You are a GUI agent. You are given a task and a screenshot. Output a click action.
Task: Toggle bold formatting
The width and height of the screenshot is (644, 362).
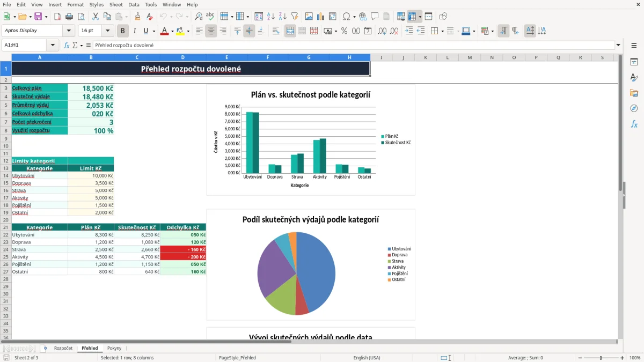click(x=123, y=31)
